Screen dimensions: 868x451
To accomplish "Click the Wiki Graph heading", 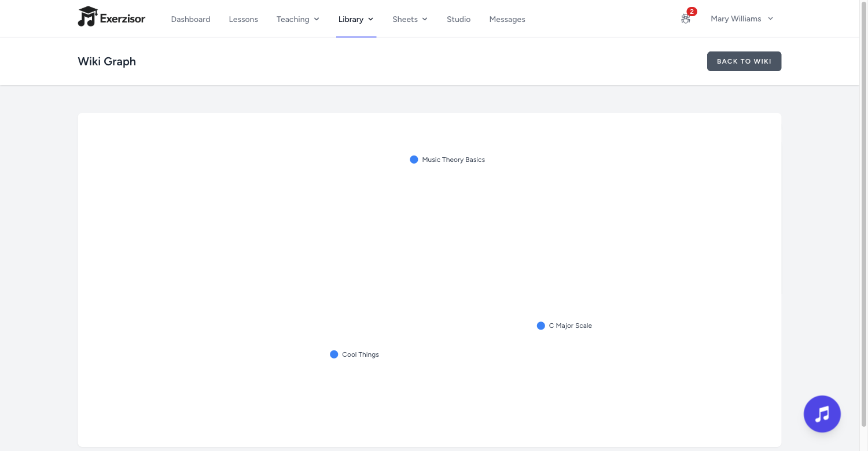I will (107, 61).
